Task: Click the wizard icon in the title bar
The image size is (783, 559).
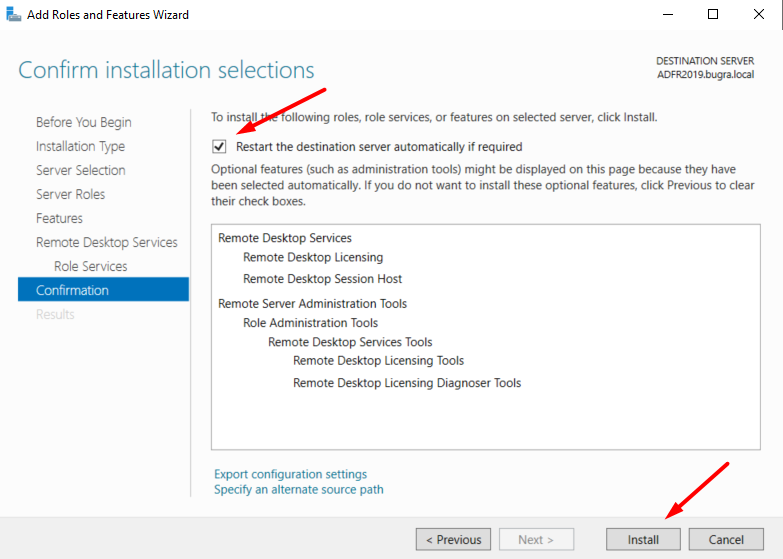Action: pyautogui.click(x=13, y=14)
